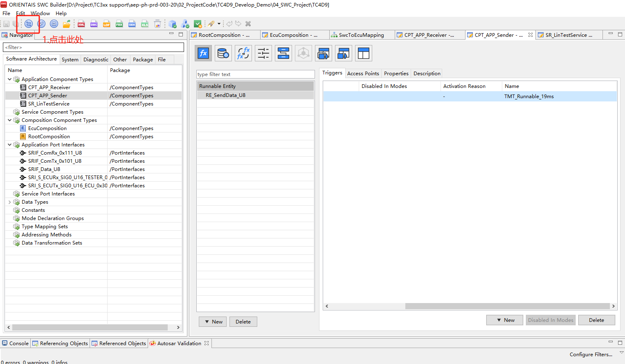
Task: Click the XML import icon in toolbar
Action: point(81,24)
